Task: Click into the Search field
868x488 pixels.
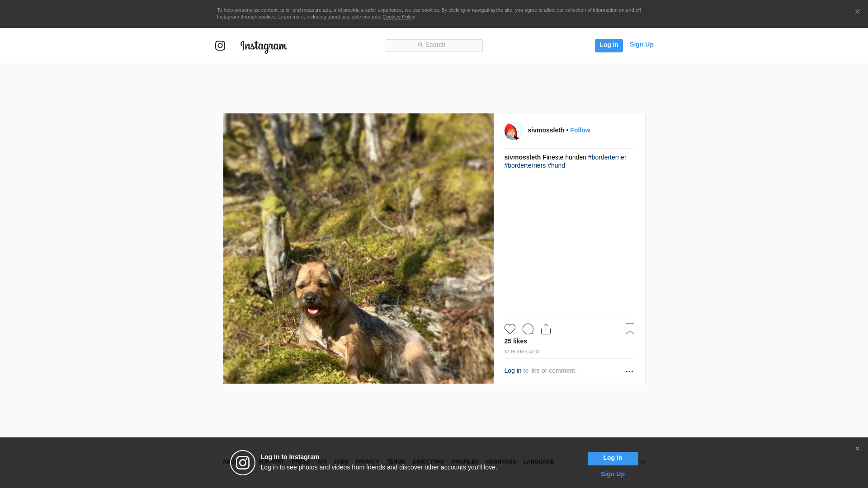Action: pyautogui.click(x=434, y=45)
